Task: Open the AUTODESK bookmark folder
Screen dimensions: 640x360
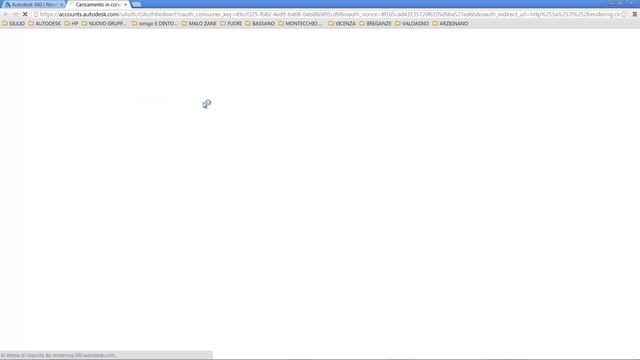Action: pyautogui.click(x=44, y=24)
